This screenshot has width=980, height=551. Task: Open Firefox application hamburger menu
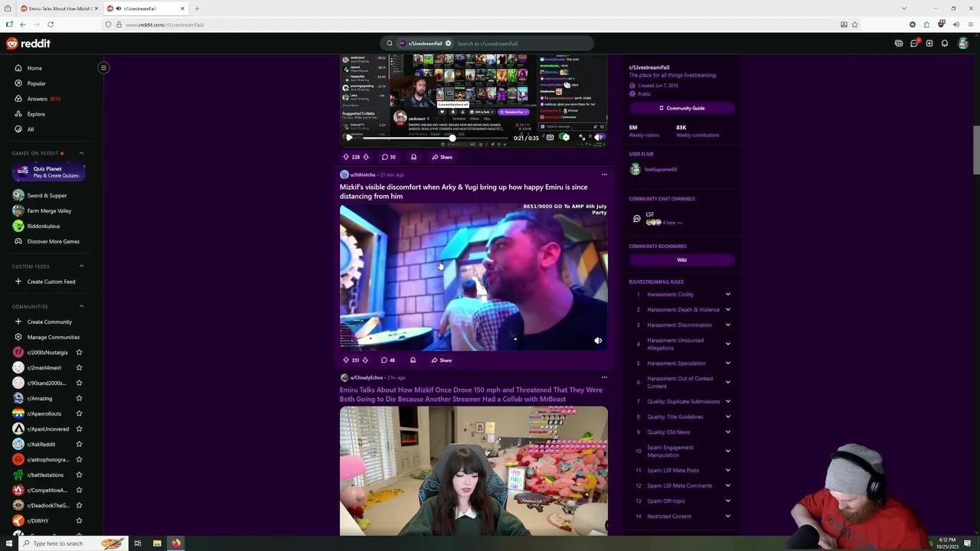pyautogui.click(x=970, y=24)
